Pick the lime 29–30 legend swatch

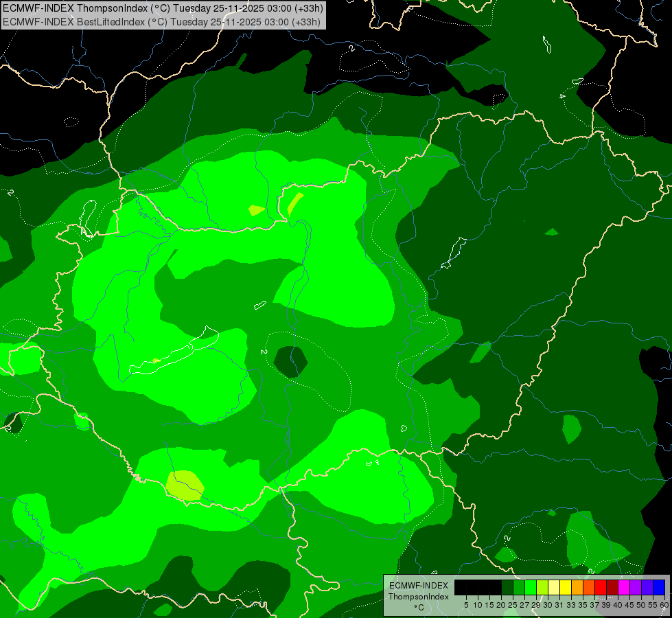542,587
